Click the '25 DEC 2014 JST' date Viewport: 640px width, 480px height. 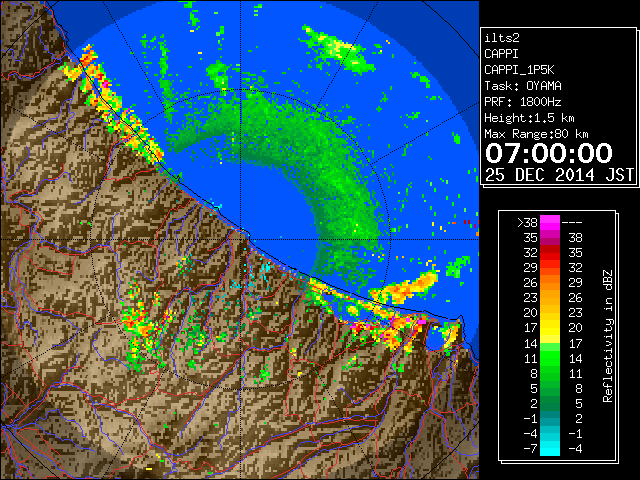tap(559, 175)
